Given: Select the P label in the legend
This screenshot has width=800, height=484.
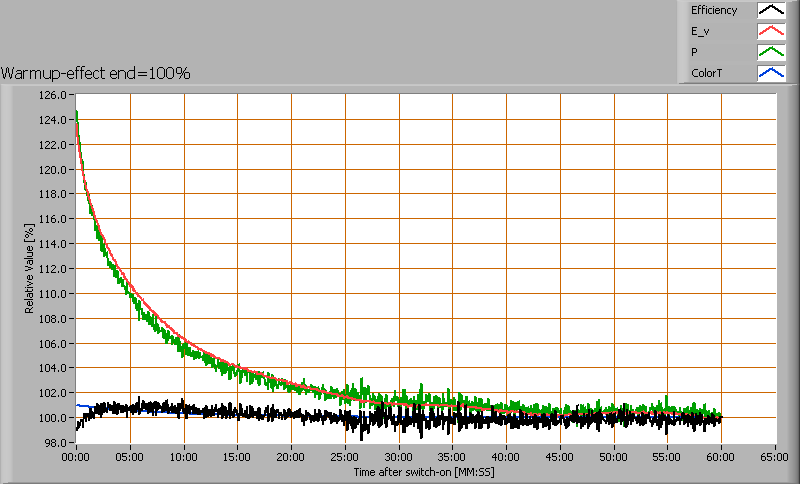Looking at the screenshot, I should pyautogui.click(x=694, y=52).
